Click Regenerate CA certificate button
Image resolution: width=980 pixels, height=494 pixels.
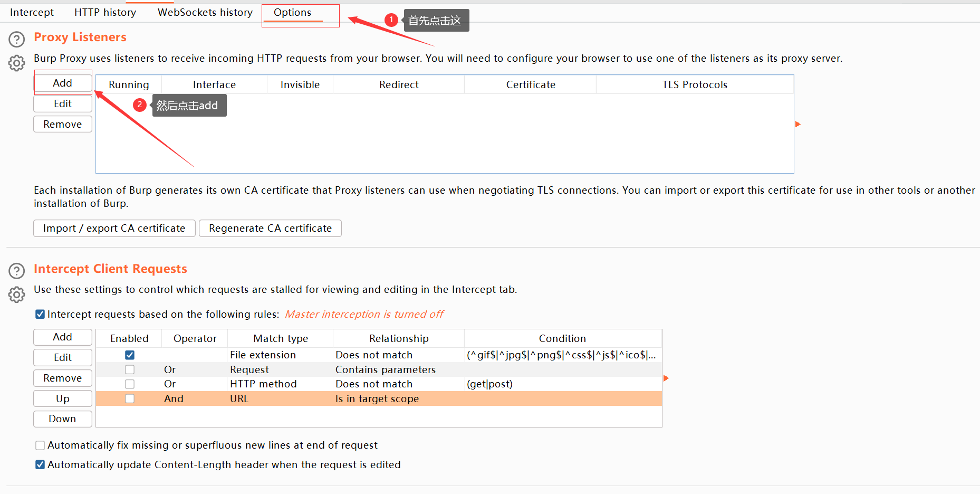pos(270,229)
